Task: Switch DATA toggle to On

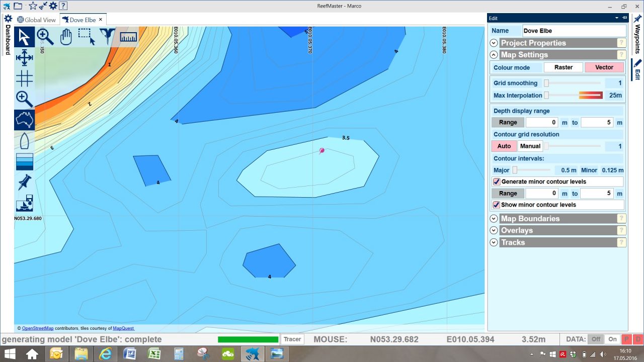Action: click(612, 339)
